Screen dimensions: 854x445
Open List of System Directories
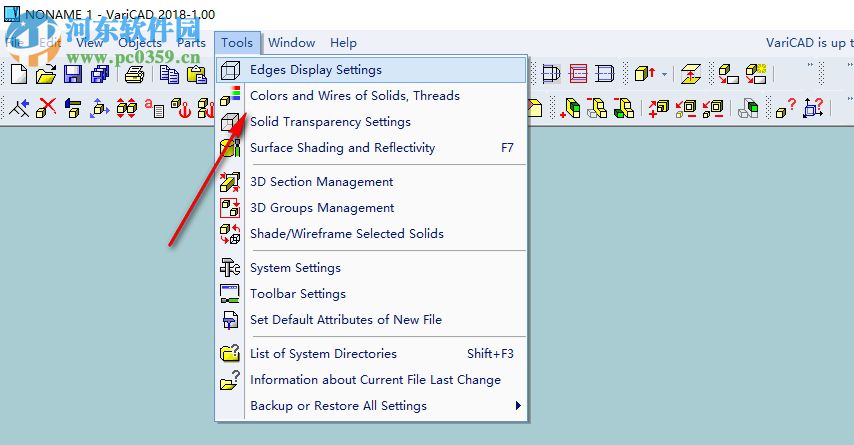coord(371,354)
